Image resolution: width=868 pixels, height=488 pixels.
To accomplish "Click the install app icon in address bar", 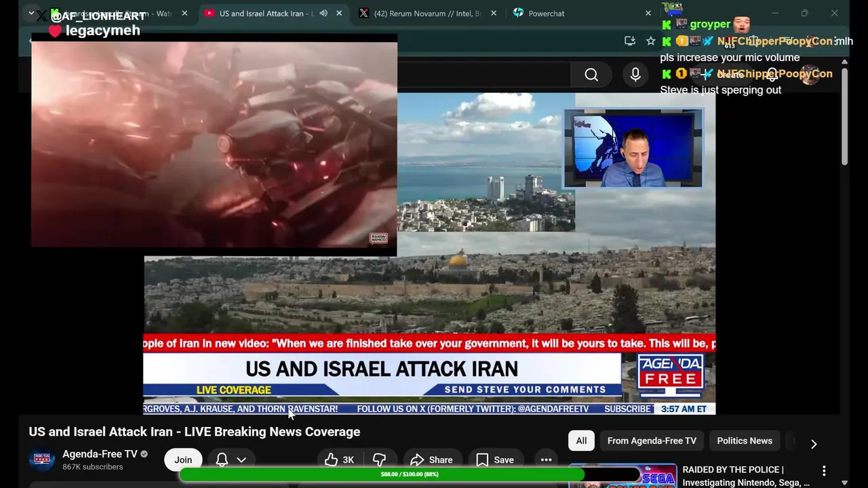I will click(x=630, y=41).
